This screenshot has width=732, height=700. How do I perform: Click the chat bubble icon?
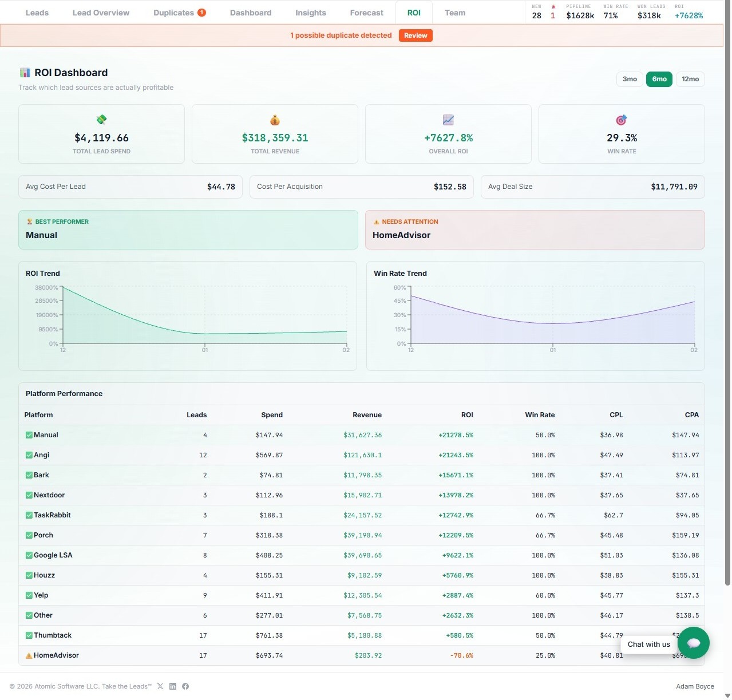point(693,643)
